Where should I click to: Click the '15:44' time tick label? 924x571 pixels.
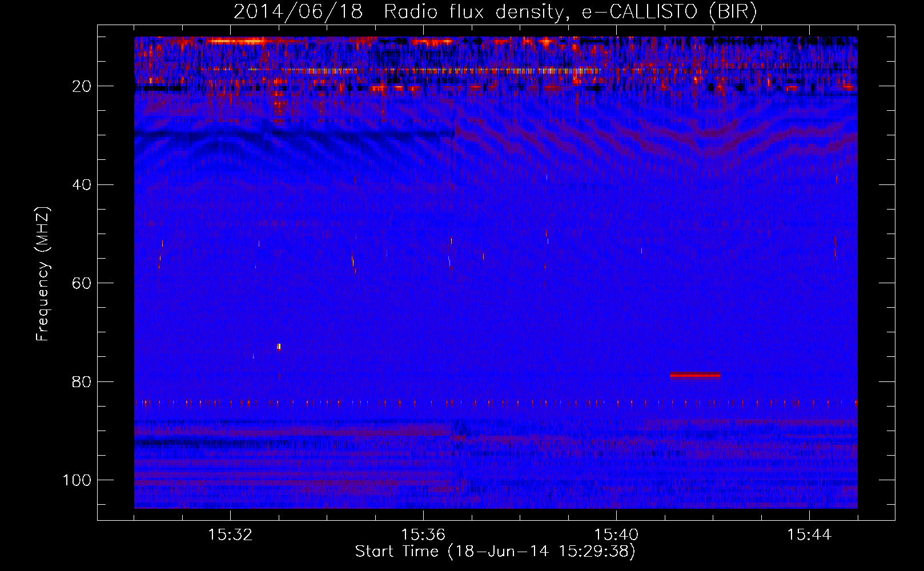[809, 535]
